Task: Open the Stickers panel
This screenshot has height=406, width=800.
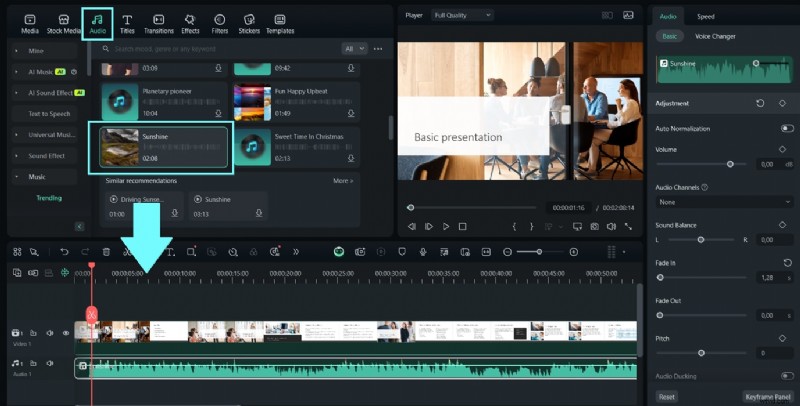Action: tap(249, 24)
